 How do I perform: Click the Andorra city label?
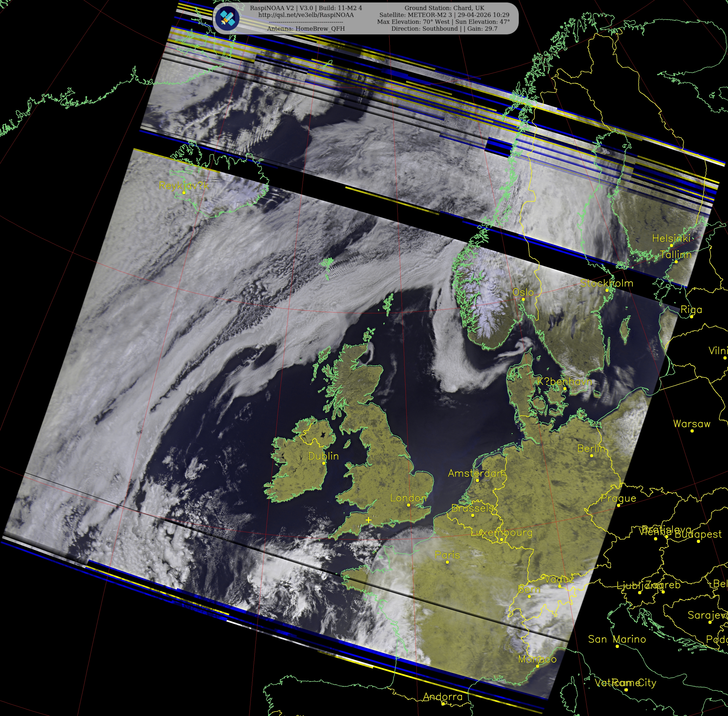(443, 697)
